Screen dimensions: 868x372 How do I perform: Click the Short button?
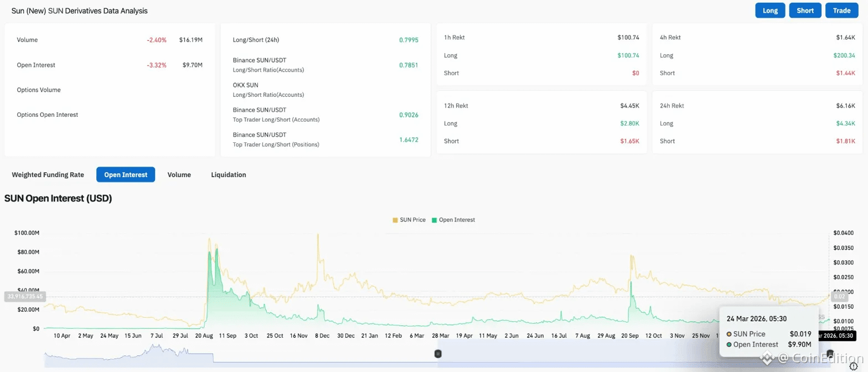(805, 11)
